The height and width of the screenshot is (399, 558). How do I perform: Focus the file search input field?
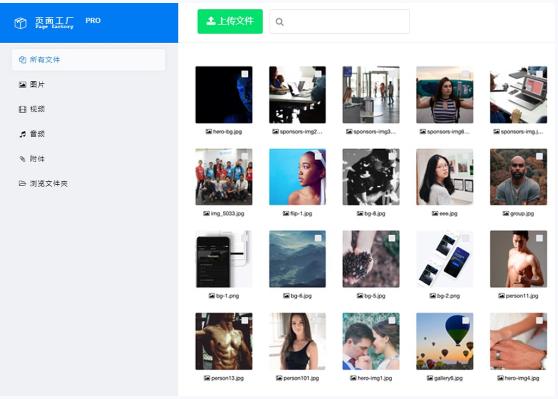339,22
